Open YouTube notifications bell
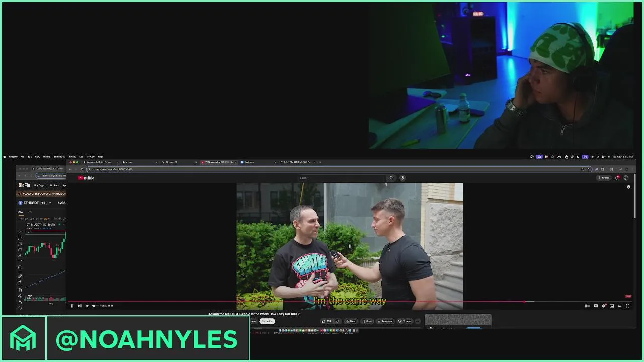The image size is (644, 362). (x=617, y=178)
